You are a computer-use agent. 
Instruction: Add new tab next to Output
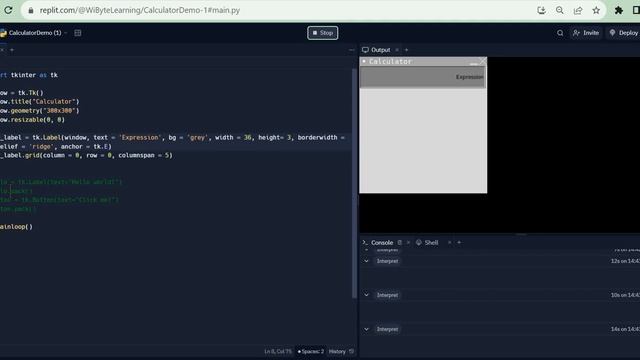(x=406, y=50)
